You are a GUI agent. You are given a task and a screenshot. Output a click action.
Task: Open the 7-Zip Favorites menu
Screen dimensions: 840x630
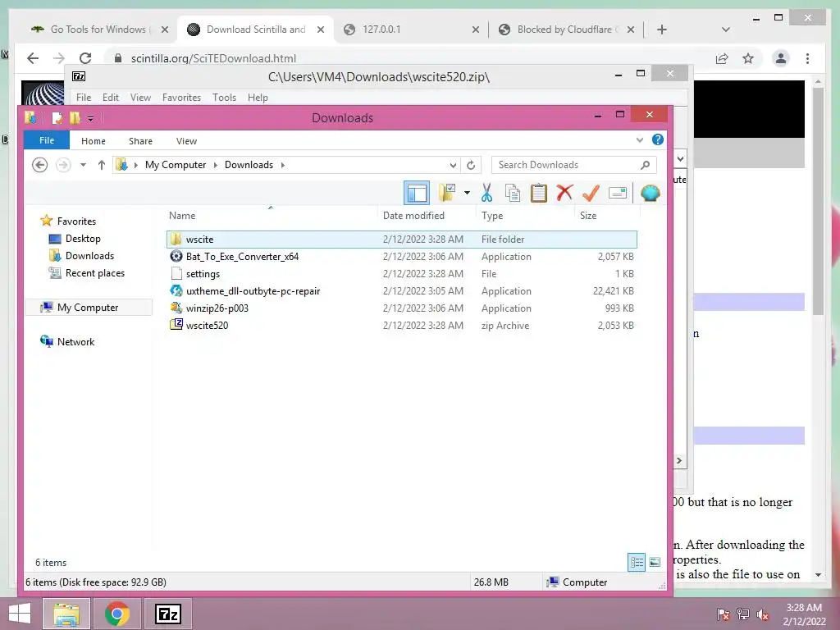(181, 98)
